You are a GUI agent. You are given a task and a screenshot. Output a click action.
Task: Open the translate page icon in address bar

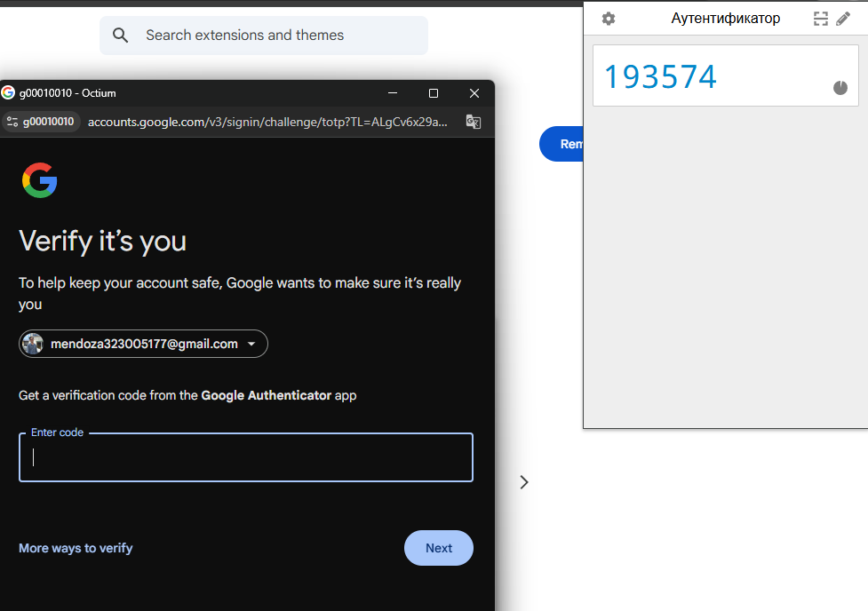click(474, 122)
